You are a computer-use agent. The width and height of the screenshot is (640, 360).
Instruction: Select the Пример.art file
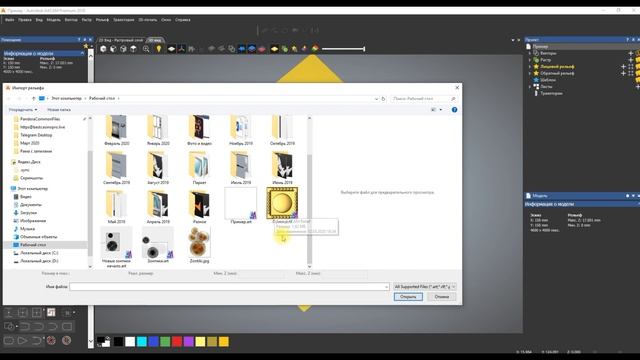point(241,206)
